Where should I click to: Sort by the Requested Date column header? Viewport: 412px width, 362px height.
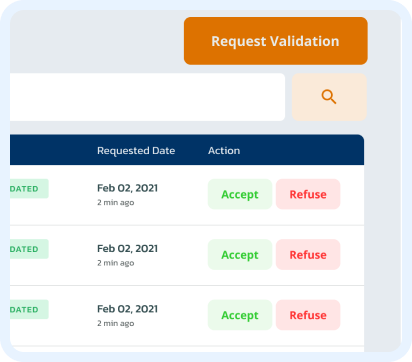click(136, 151)
